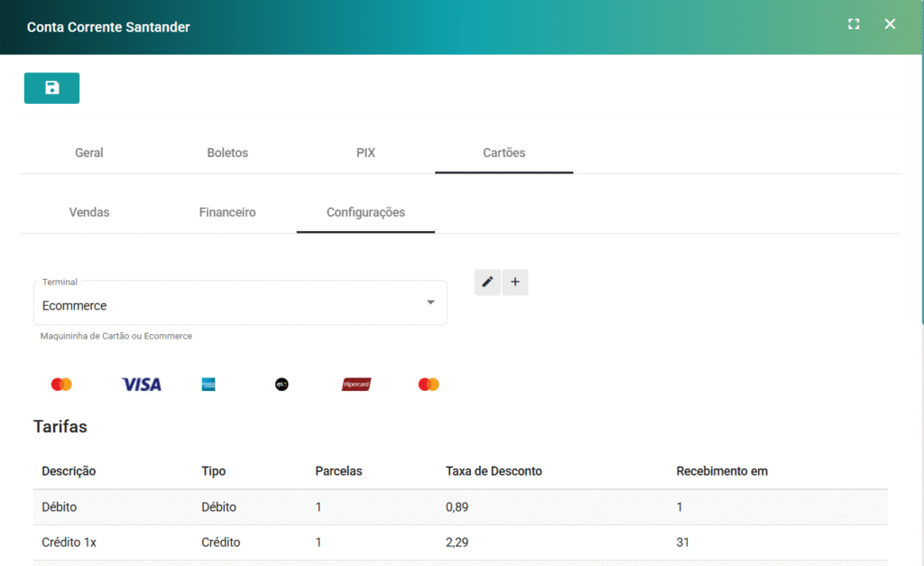
Task: Expand the dialog to fullscreen
Action: (854, 24)
